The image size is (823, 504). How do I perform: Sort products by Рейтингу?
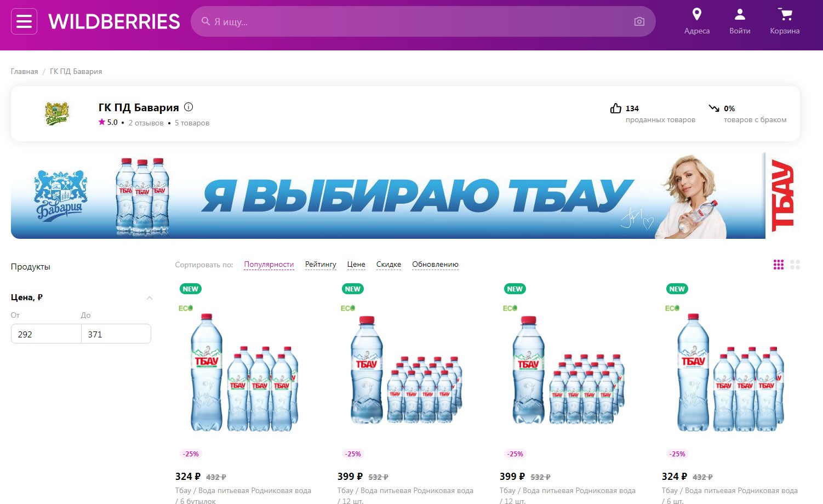click(321, 265)
